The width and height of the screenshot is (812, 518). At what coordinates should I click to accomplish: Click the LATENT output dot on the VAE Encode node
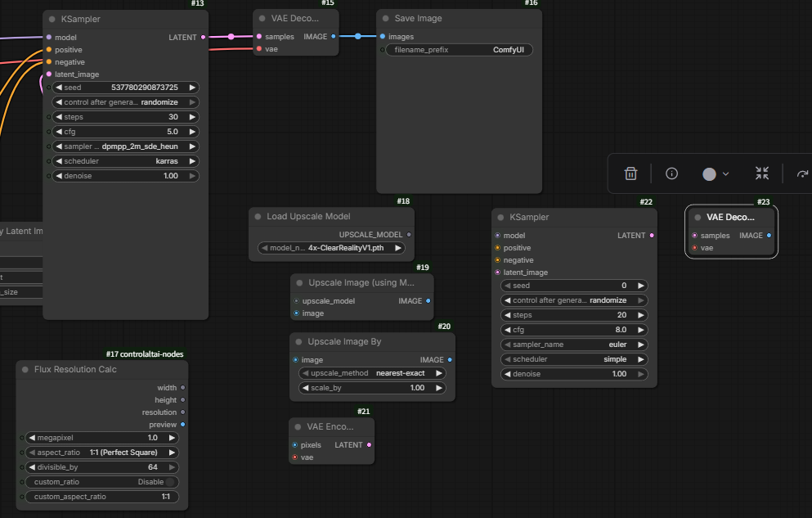[x=369, y=445]
